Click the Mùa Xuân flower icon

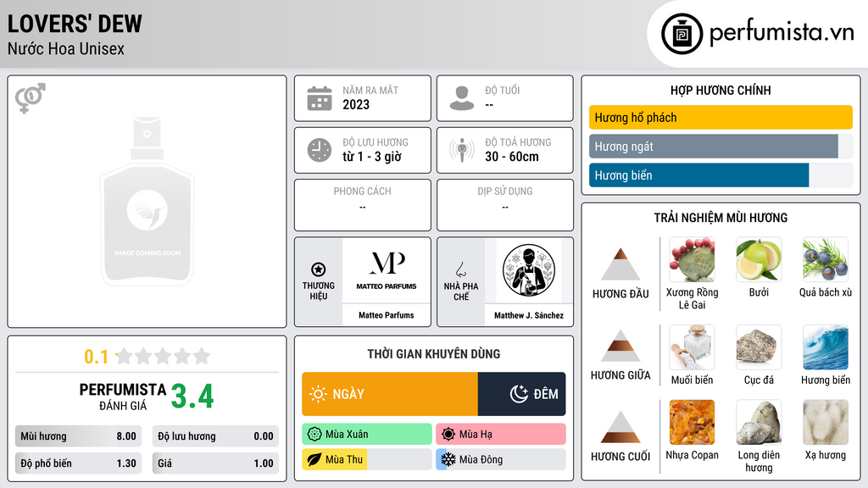pos(314,435)
